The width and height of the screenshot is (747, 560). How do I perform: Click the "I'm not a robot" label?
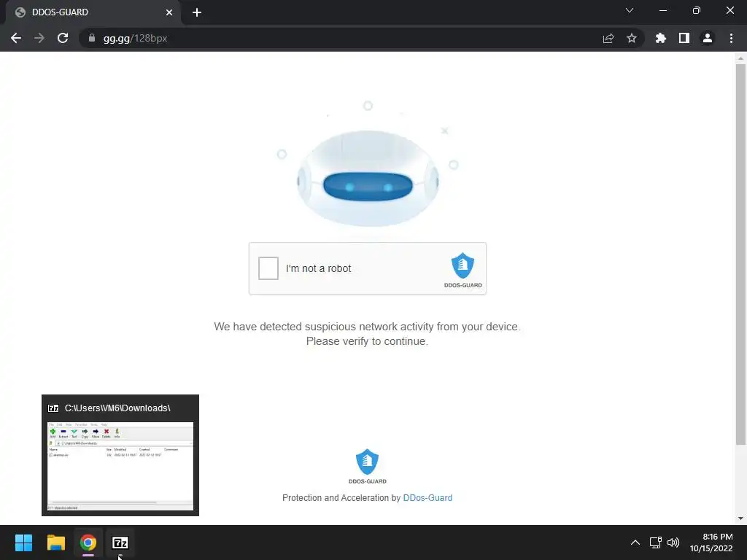[318, 268]
